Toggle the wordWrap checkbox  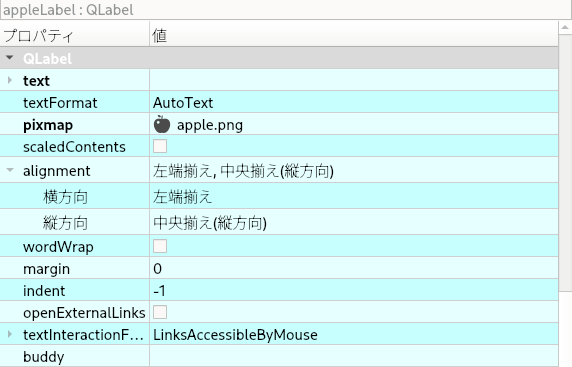pos(160,246)
